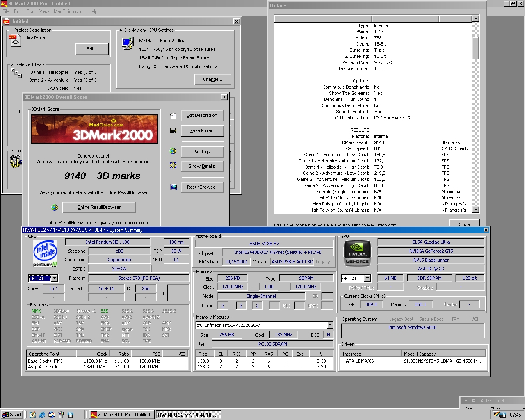This screenshot has width=525, height=420.
Task: Click the Online ResultBrowser button
Action: 99,208
